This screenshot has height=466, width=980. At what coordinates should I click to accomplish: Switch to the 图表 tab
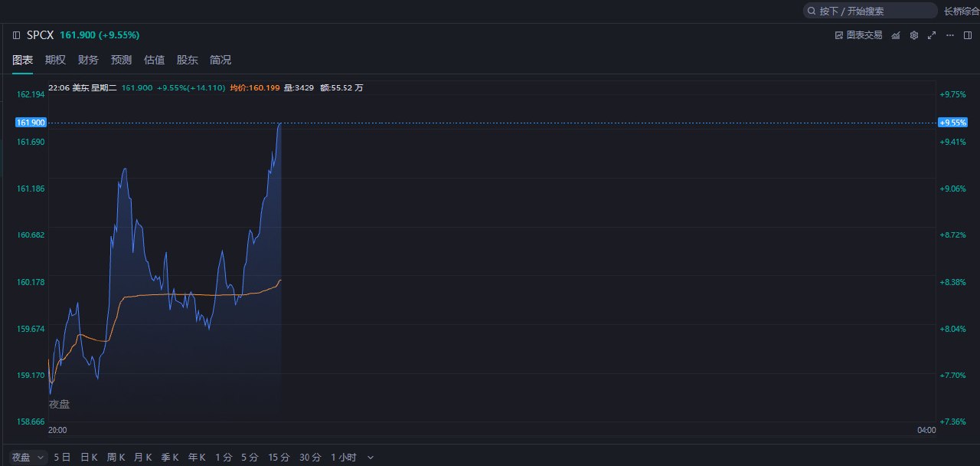tap(22, 60)
